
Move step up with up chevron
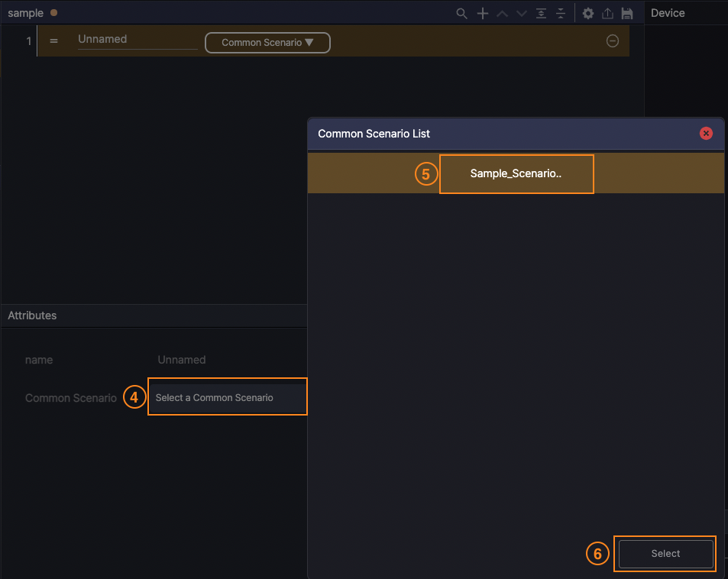tap(503, 14)
